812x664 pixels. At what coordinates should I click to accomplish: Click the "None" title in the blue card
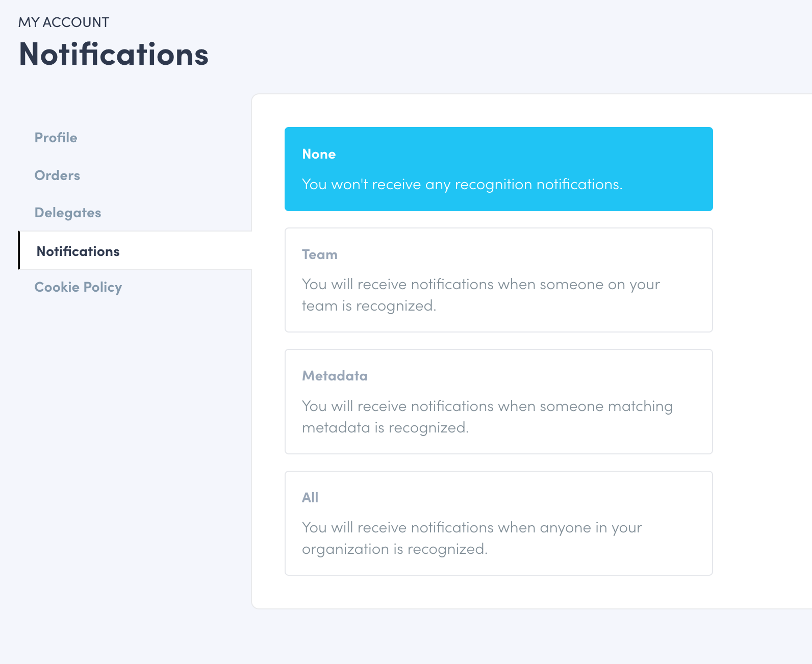(x=319, y=154)
